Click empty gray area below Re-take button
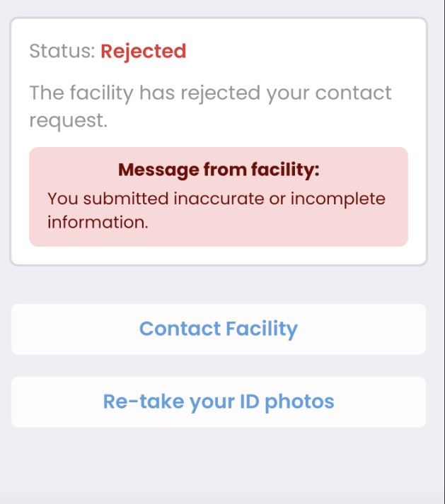The image size is (445, 504). tap(219, 466)
